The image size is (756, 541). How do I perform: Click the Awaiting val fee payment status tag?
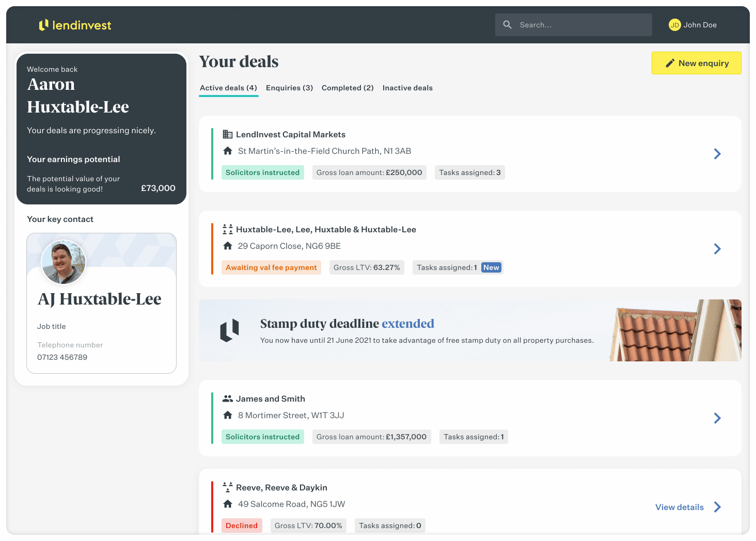pyautogui.click(x=271, y=267)
